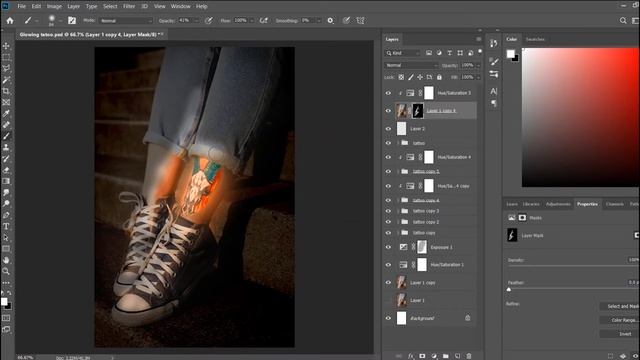Image resolution: width=640 pixels, height=360 pixels.
Task: Switch to the Channels tab
Action: 615,204
